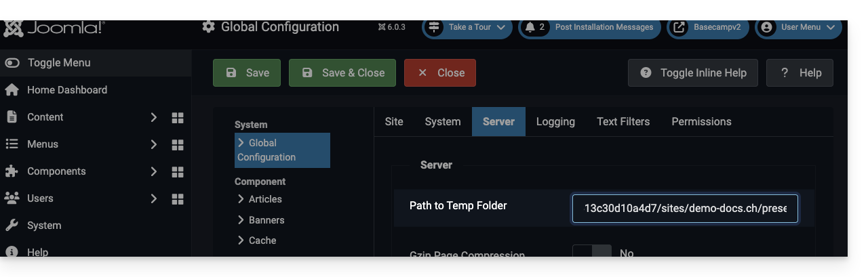
Task: Open the Take a Tour dropdown
Action: pos(469,27)
